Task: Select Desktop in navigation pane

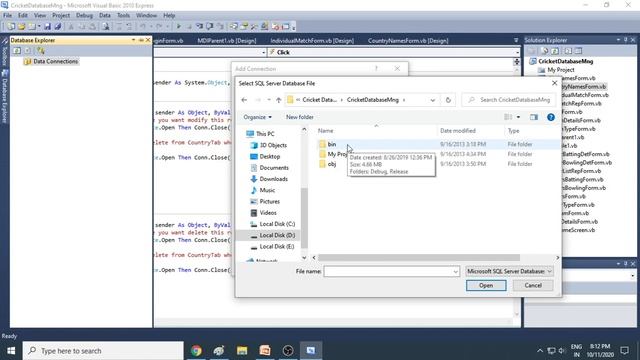Action: tap(270, 156)
